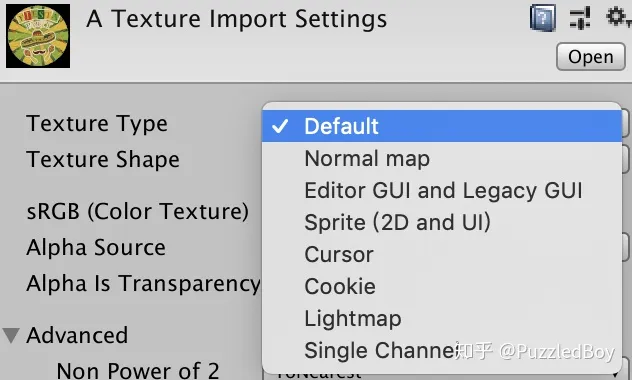632x380 pixels.
Task: Collapse the Advanced section triangle
Action: 11,335
